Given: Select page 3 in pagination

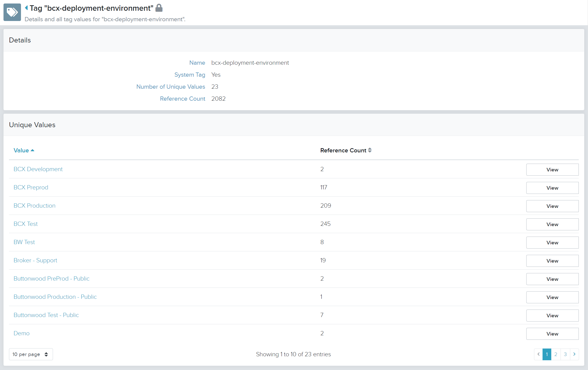Looking at the screenshot, I should click(x=565, y=354).
